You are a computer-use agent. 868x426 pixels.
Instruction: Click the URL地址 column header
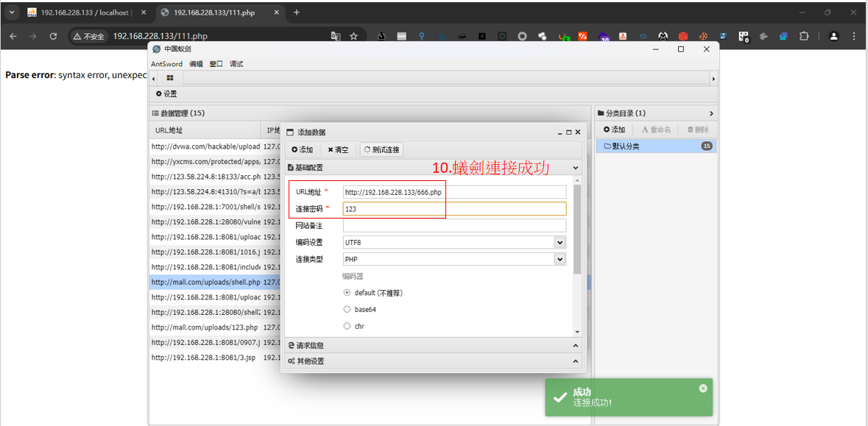click(205, 130)
